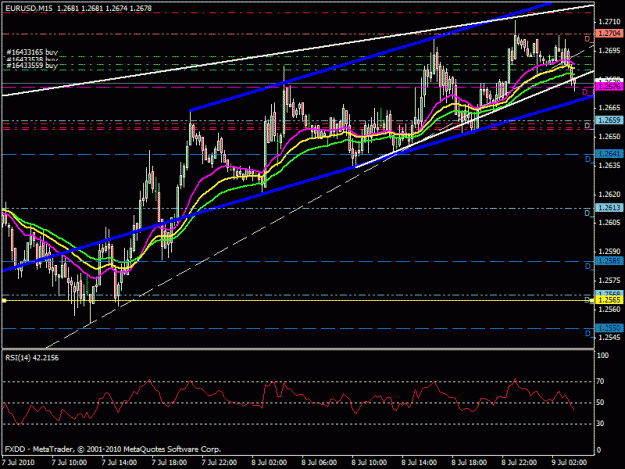Click the 8 Jul 18:00 time label
This screenshot has width=625, height=469.
pos(469,463)
